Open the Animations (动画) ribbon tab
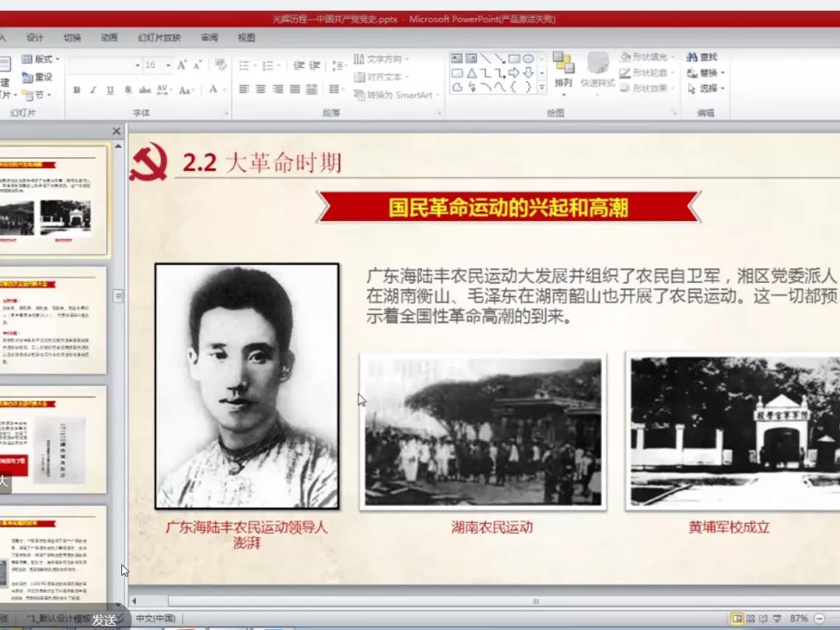This screenshot has width=840, height=630. pyautogui.click(x=109, y=37)
